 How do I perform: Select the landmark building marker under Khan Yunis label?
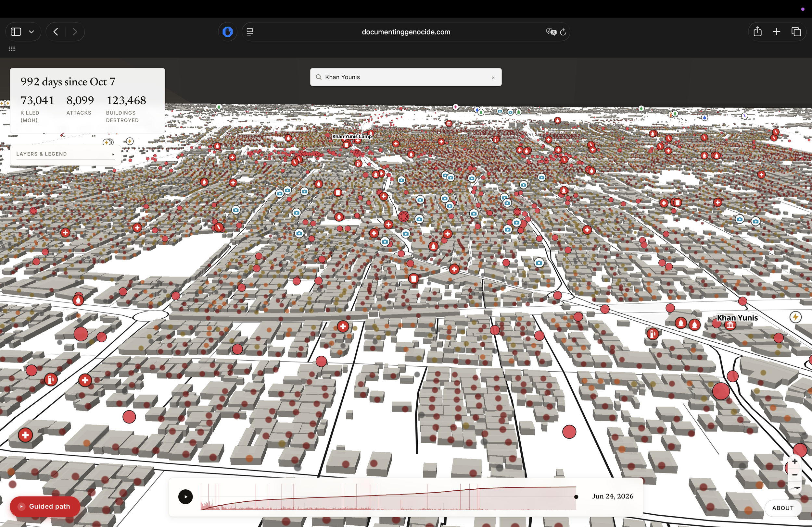(730, 325)
